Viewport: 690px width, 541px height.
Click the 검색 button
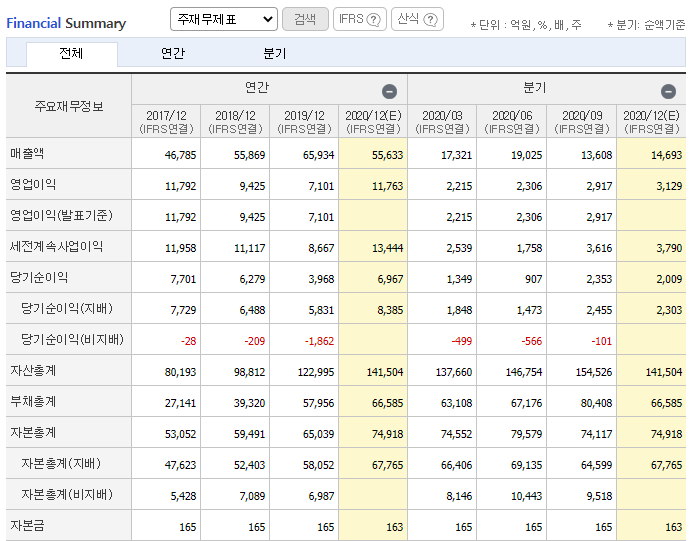coord(305,19)
